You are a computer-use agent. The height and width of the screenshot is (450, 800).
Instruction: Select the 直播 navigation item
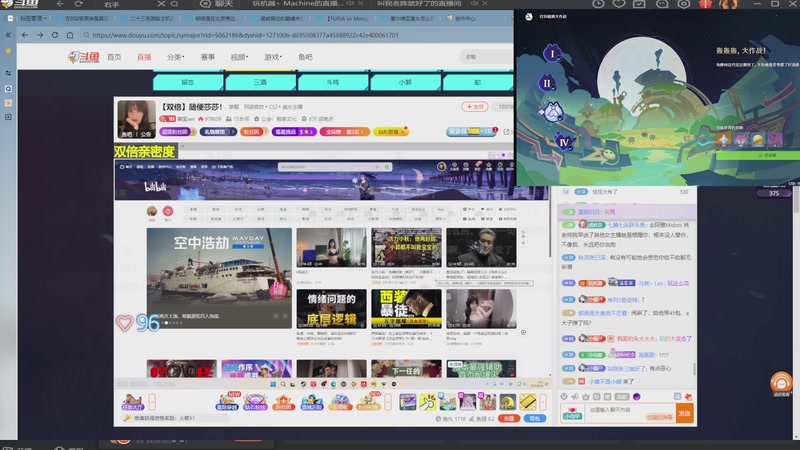[144, 57]
